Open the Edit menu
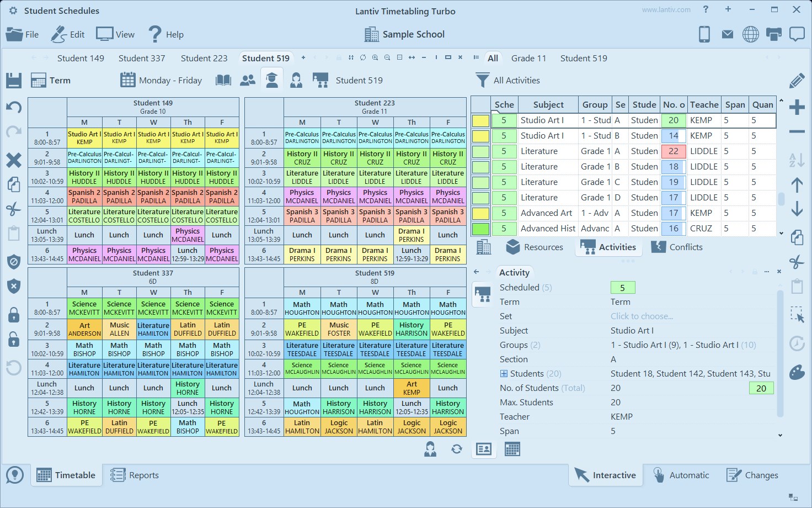The image size is (812, 508). 68,34
